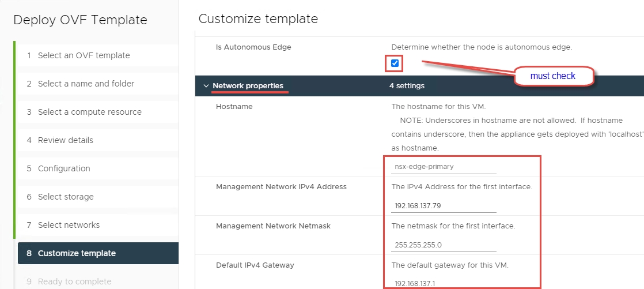This screenshot has height=289, width=644.
Task: Click the Network properties section header
Action: click(248, 86)
